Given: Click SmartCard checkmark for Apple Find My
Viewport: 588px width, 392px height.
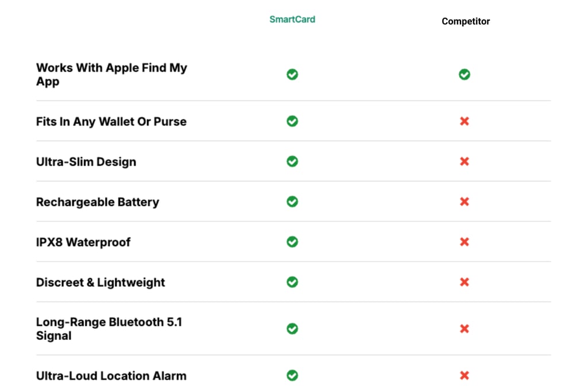Looking at the screenshot, I should click(292, 75).
